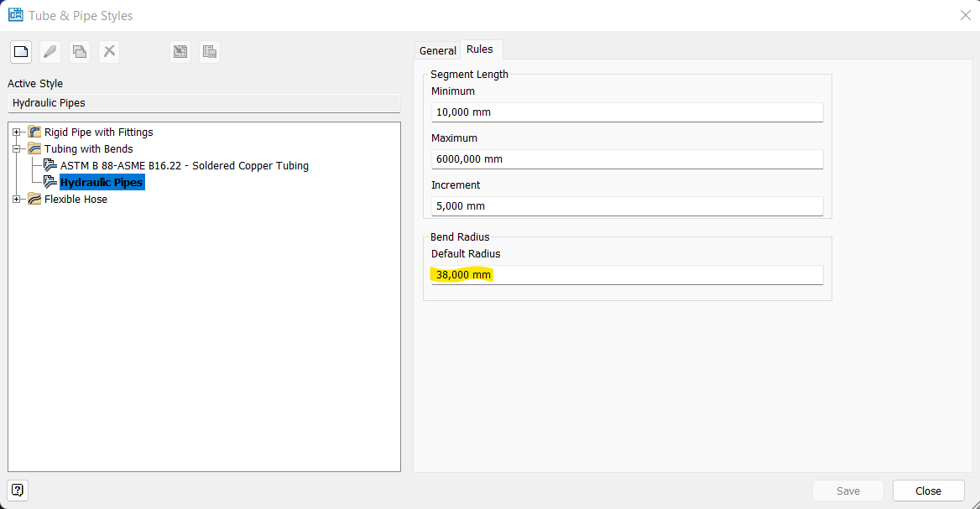Click the Minimum segment length field

[626, 112]
